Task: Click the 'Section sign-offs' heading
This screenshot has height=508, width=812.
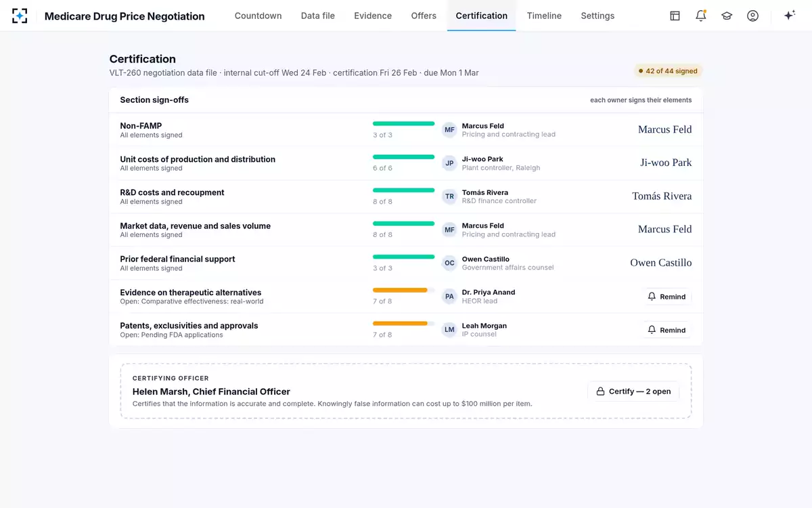Action: pyautogui.click(x=154, y=100)
